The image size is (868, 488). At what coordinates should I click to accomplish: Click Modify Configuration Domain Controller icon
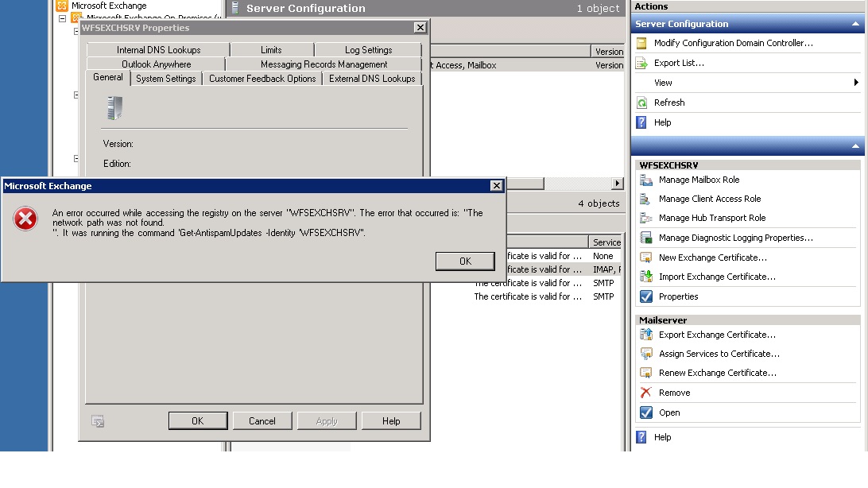coord(641,43)
